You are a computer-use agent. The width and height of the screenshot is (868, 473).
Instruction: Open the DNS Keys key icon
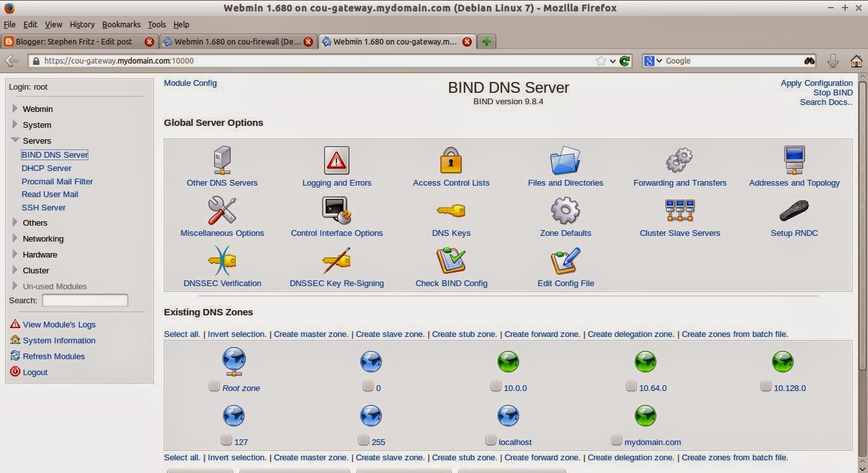pyautogui.click(x=451, y=210)
